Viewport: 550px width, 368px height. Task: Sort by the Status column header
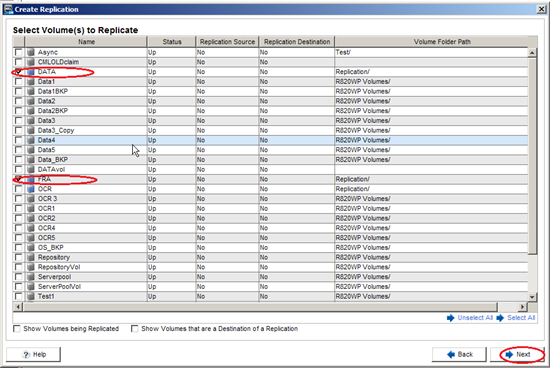[172, 42]
